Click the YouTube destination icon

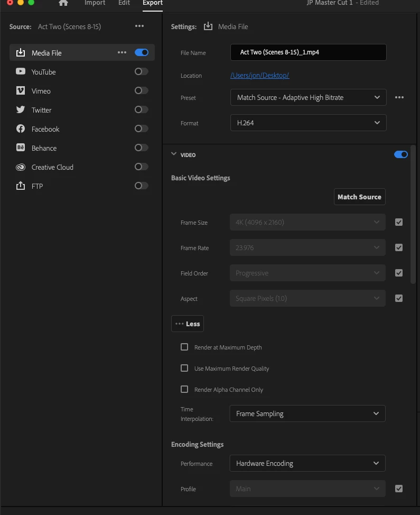(x=21, y=72)
